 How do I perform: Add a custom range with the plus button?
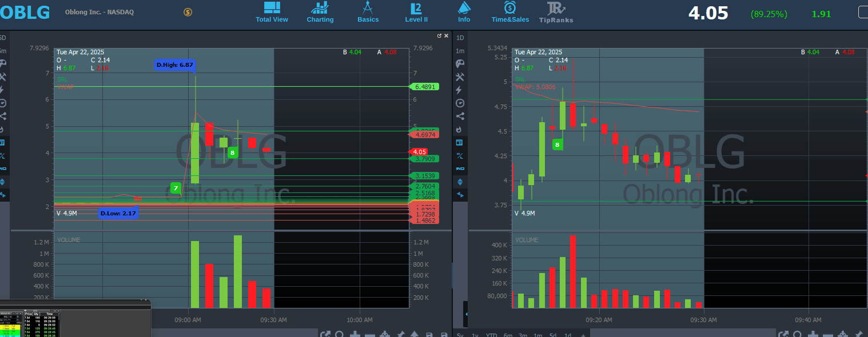(x=583, y=335)
